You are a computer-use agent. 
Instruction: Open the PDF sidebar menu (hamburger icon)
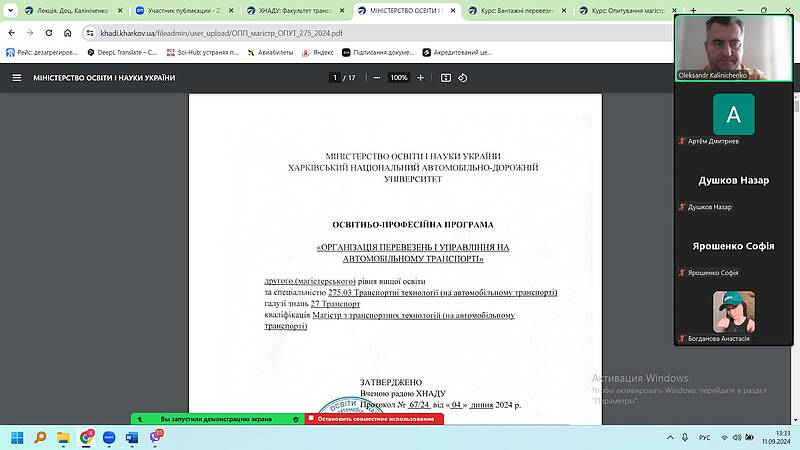click(x=17, y=78)
